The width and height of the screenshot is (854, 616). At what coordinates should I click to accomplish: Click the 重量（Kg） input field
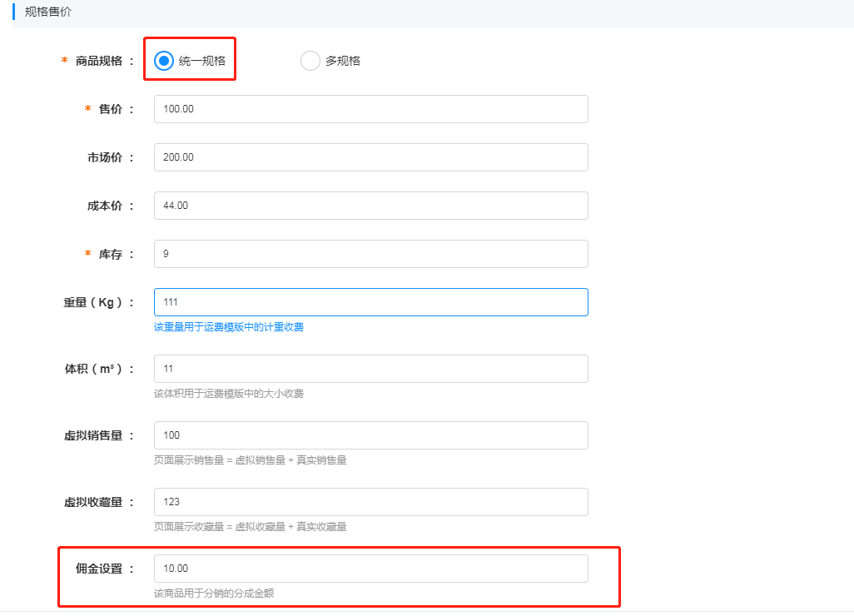[x=370, y=302]
